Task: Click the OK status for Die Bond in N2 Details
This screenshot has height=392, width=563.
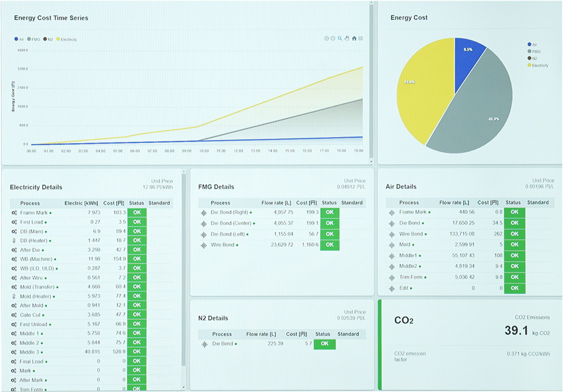Action: (324, 344)
